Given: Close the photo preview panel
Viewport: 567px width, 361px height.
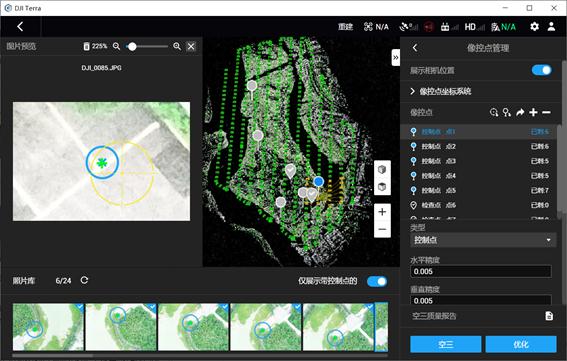Looking at the screenshot, I should [x=191, y=46].
